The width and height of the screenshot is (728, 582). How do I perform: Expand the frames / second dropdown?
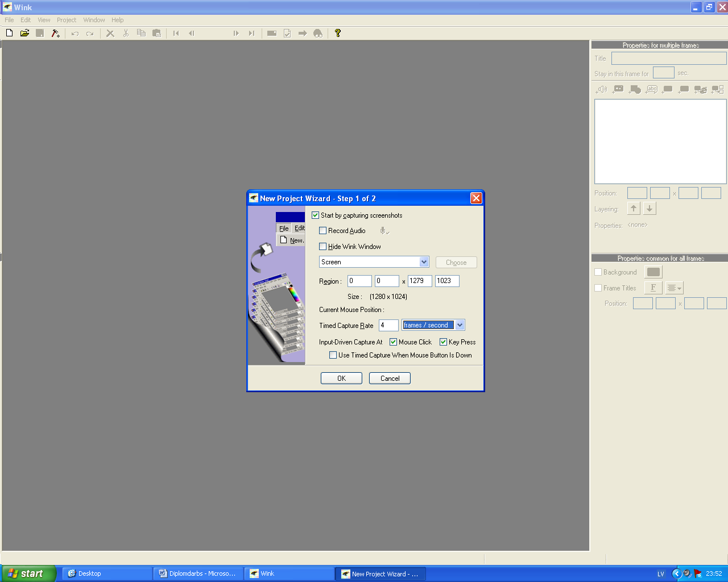point(460,325)
